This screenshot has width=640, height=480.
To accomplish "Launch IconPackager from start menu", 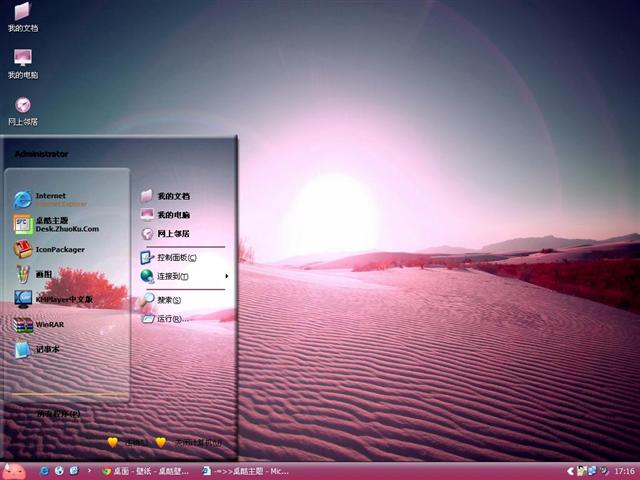I will coord(49,249).
